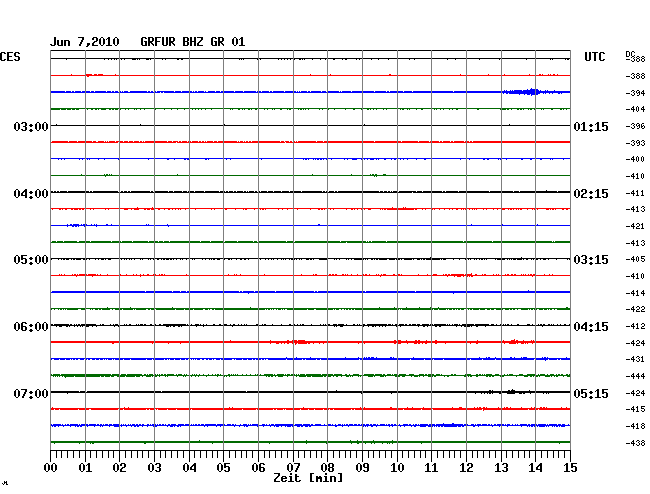
Task: Select the DC offset value -421
Action: click(x=635, y=226)
